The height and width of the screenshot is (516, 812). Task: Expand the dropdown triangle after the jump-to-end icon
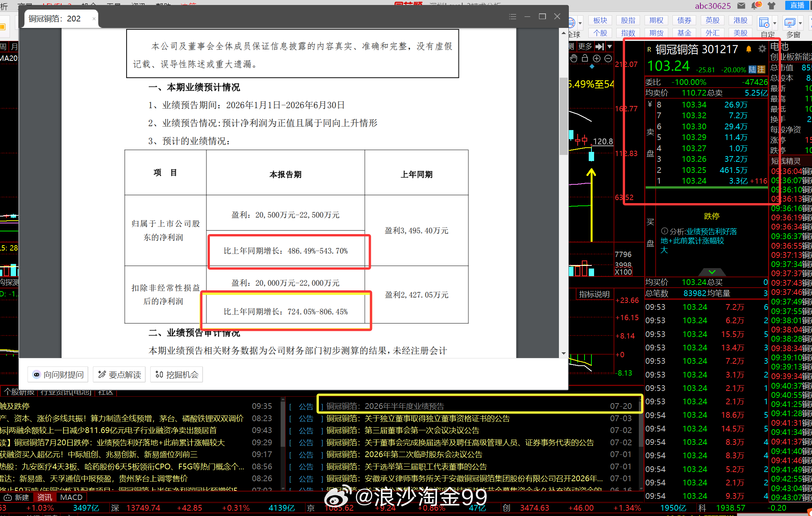click(x=610, y=47)
